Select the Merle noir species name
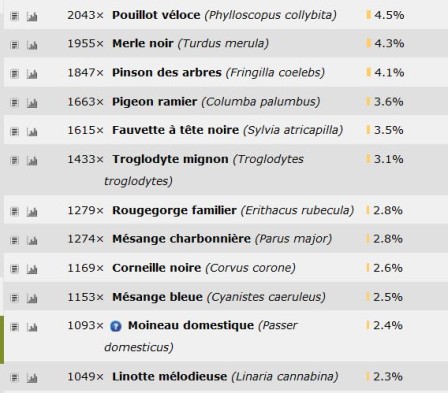The width and height of the screenshot is (448, 393). (x=143, y=43)
